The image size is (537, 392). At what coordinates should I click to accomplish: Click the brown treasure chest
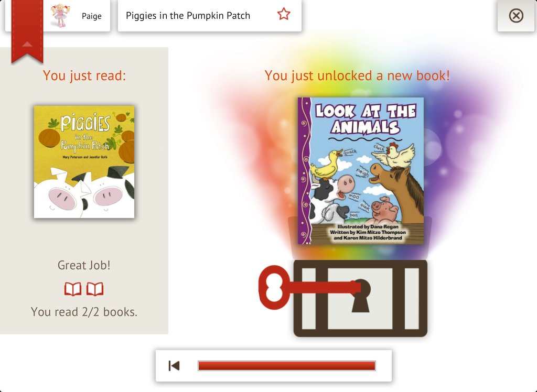pyautogui.click(x=360, y=298)
